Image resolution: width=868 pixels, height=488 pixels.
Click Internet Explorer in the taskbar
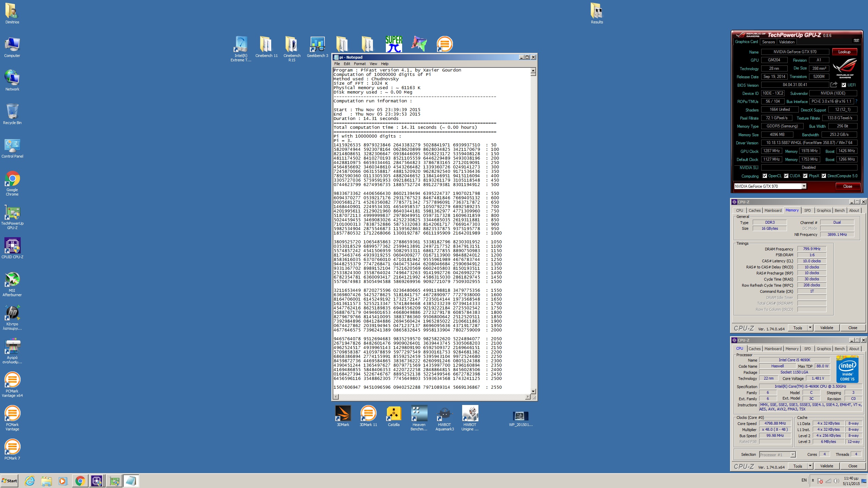point(30,481)
